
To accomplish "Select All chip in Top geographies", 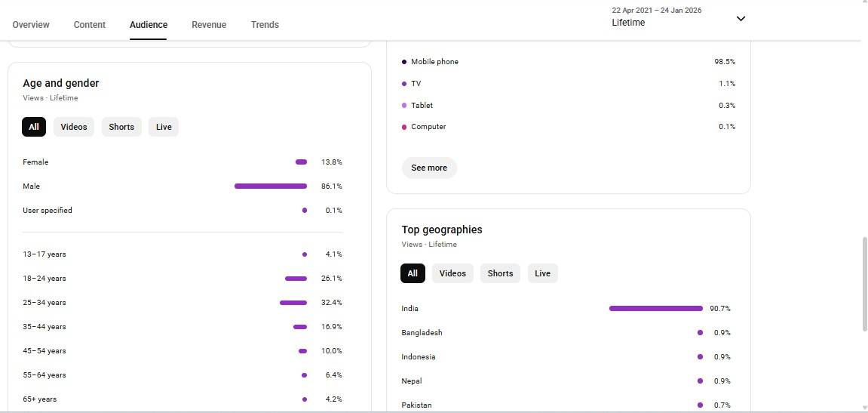I will pyautogui.click(x=413, y=273).
